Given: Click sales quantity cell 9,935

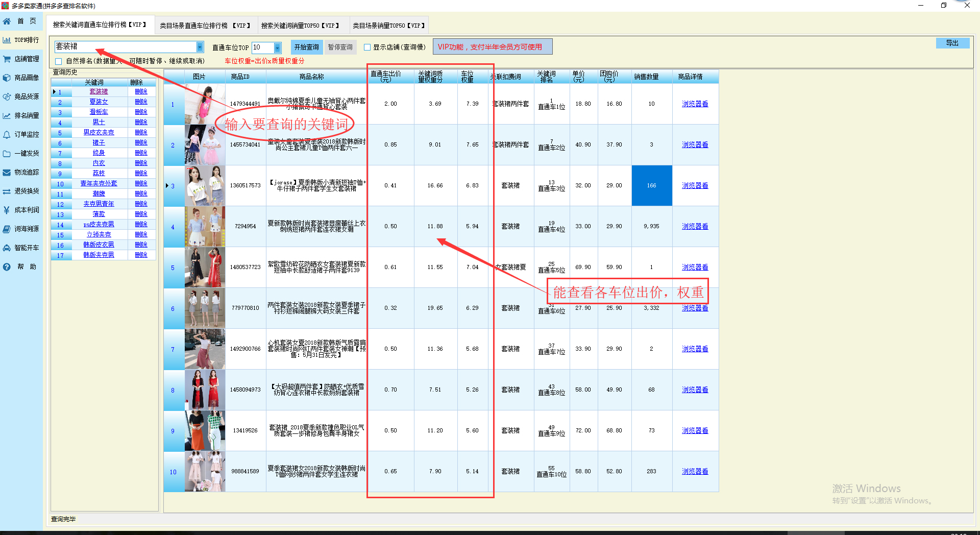Looking at the screenshot, I should click(652, 227).
